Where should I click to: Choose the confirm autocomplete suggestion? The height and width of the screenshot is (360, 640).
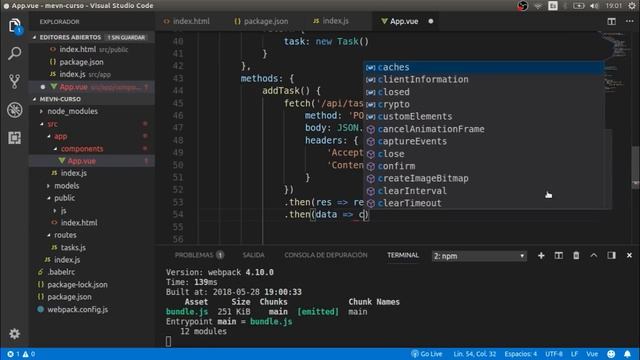point(484,166)
